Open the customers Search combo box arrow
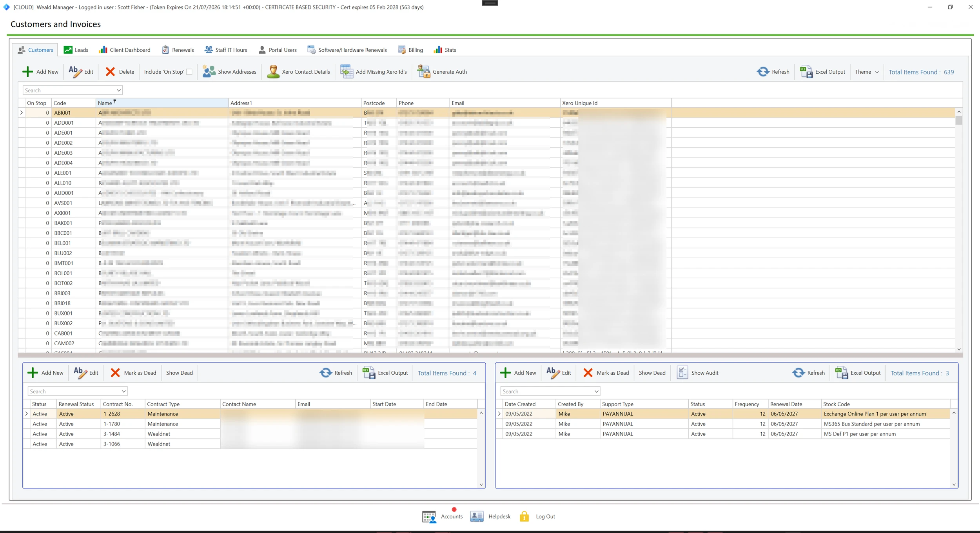Screen dimensions: 980x533 pos(118,91)
